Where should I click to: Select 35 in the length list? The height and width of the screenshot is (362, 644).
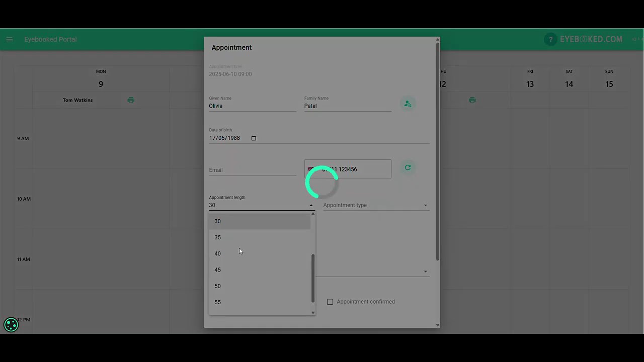260,237
